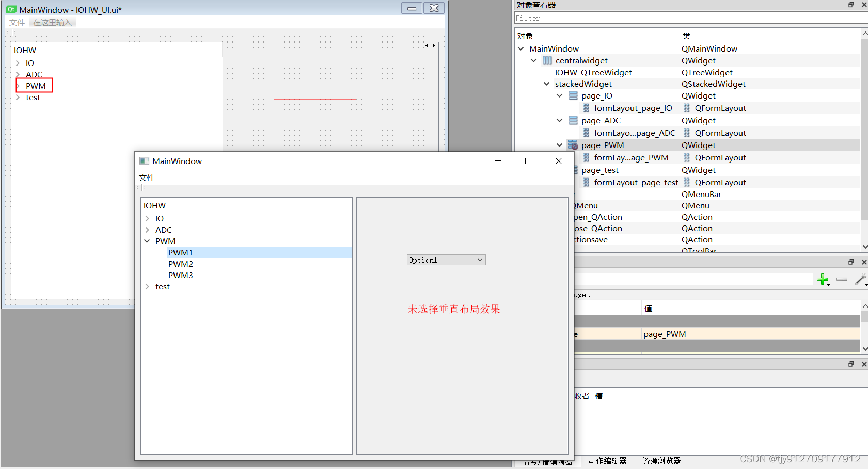Collapse the MainWindow node in the object inspector
Image resolution: width=868 pixels, height=469 pixels.
(521, 48)
